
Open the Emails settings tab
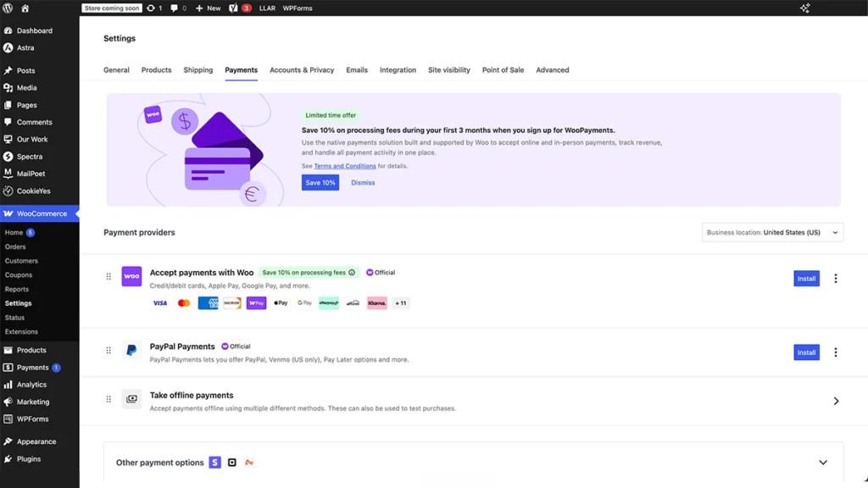click(357, 69)
